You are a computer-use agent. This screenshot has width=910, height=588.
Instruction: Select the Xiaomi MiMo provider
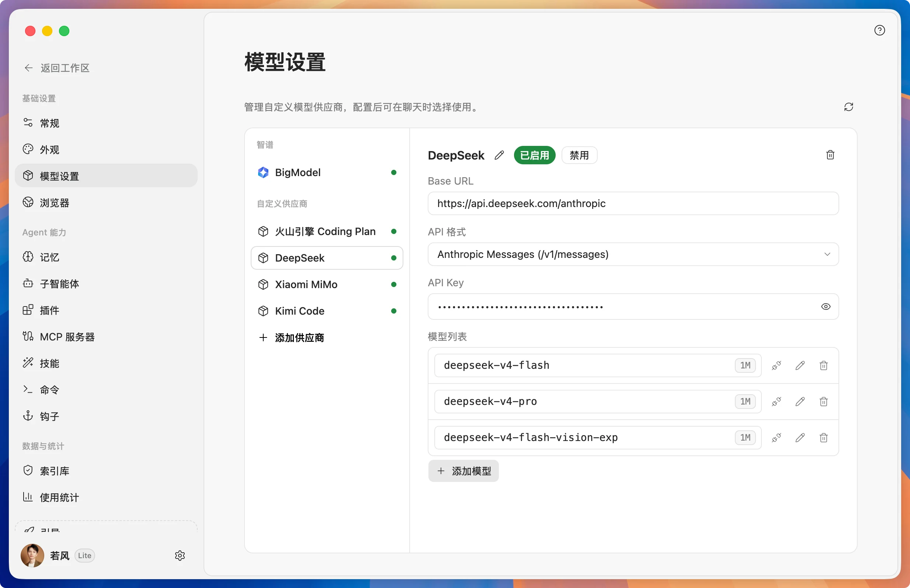pyautogui.click(x=327, y=284)
